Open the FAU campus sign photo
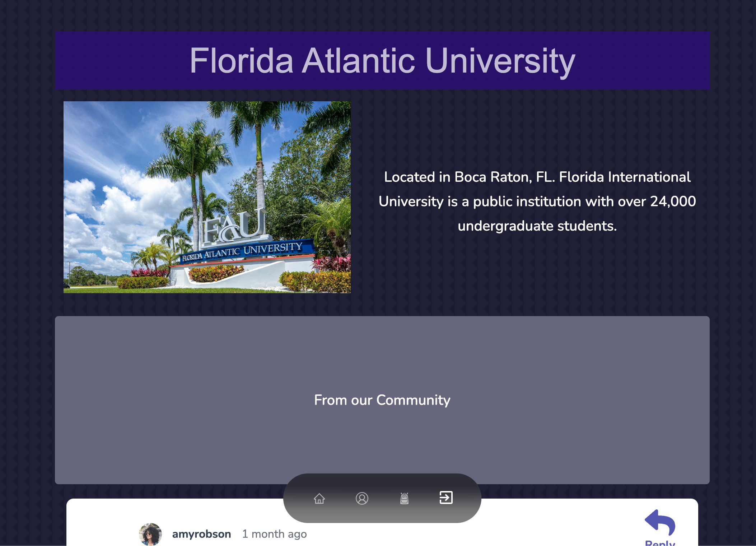 click(x=207, y=197)
